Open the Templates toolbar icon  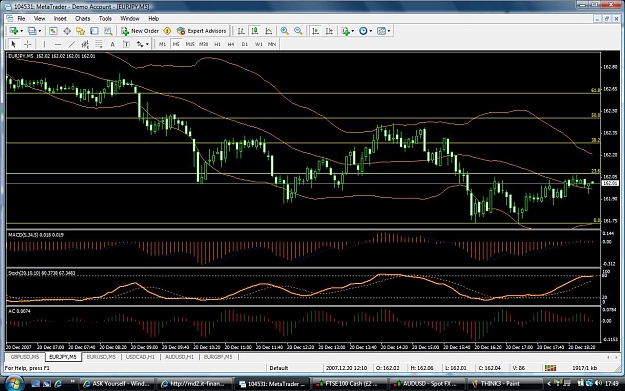coord(381,31)
